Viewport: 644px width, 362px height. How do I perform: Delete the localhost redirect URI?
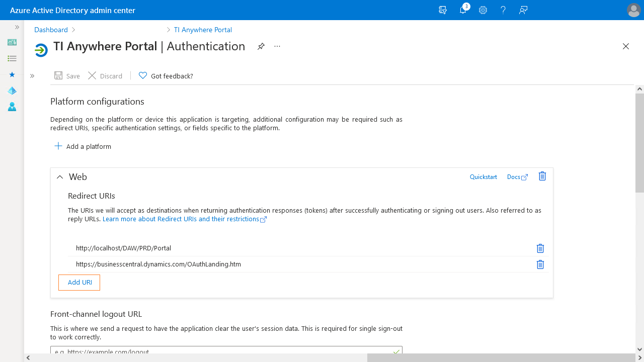(x=540, y=248)
